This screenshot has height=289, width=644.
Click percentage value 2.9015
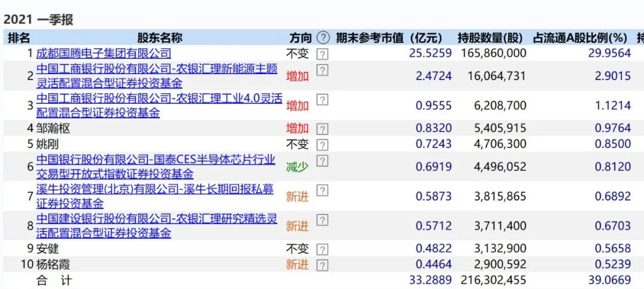613,76
